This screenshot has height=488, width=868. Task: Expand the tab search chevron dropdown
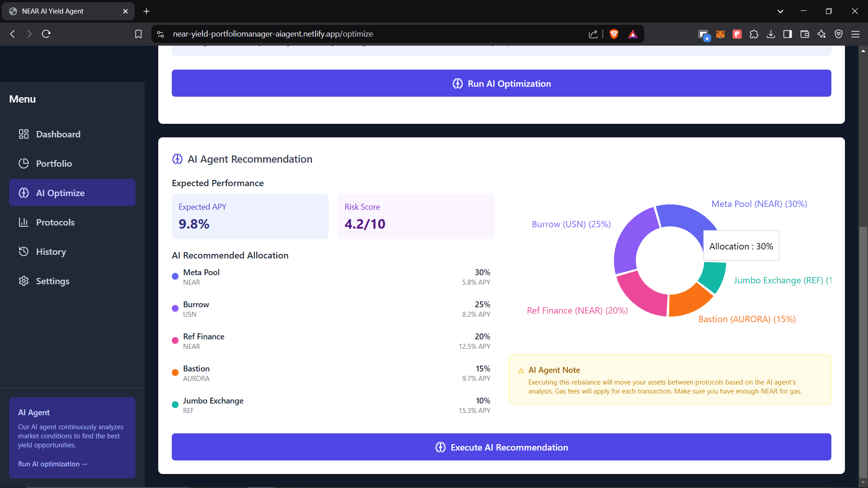[x=780, y=11]
